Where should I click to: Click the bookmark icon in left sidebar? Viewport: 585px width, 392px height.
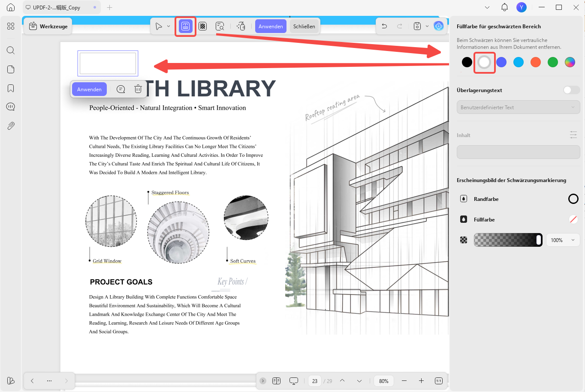click(x=11, y=88)
